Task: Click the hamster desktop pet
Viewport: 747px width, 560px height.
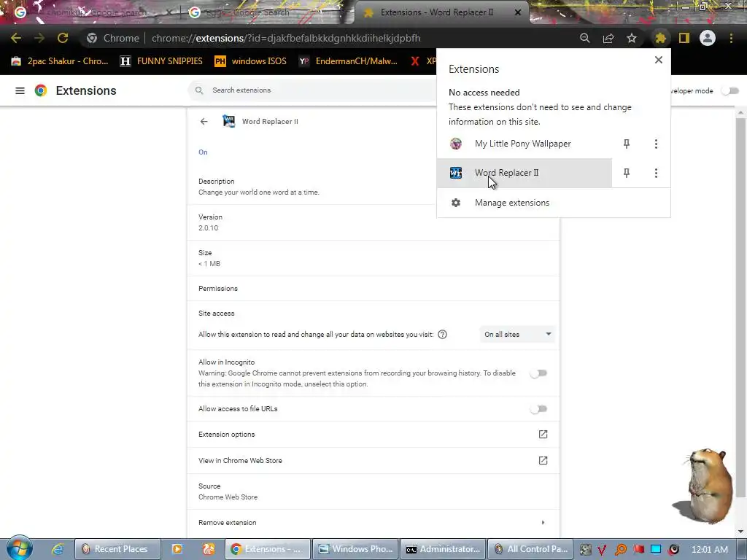Action: [x=704, y=486]
